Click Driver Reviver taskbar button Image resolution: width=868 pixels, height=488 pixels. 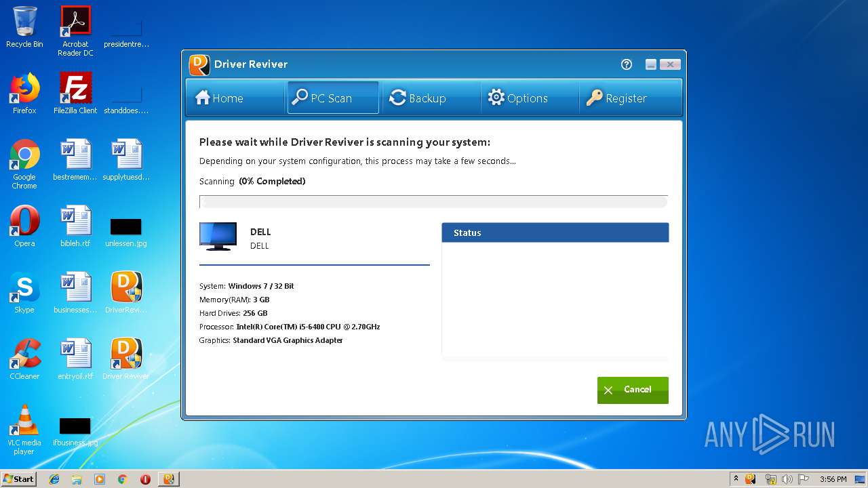[x=168, y=479]
